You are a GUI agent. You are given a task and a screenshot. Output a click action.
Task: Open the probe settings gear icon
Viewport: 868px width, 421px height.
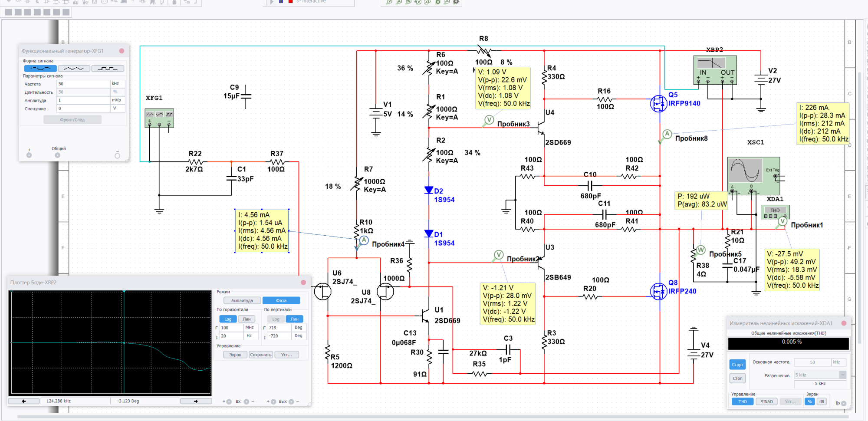[x=456, y=2]
